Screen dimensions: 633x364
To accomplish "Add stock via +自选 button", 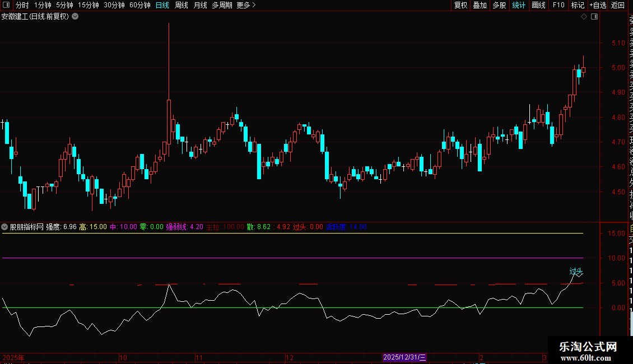I will pos(598,5).
